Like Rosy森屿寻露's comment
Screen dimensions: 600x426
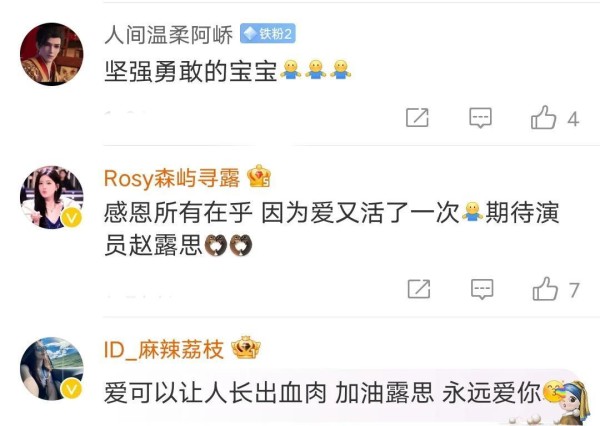click(x=545, y=289)
